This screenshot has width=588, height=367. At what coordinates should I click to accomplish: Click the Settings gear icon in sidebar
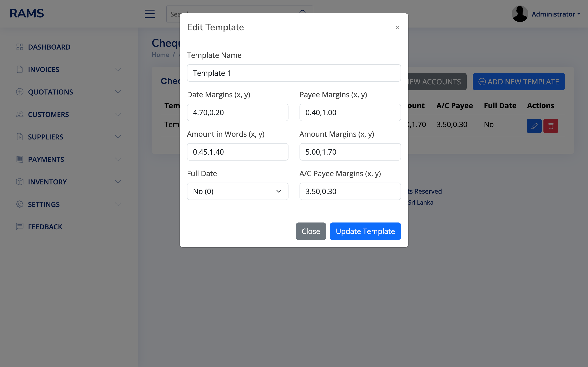pos(20,204)
